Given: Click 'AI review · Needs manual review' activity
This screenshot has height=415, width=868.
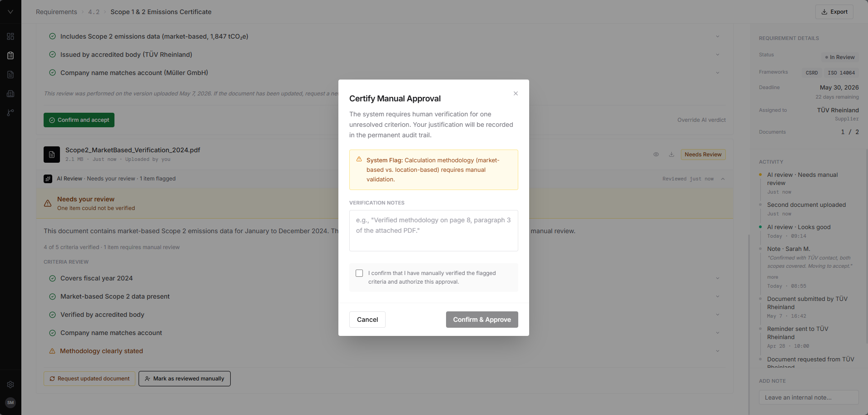Looking at the screenshot, I should point(803,179).
